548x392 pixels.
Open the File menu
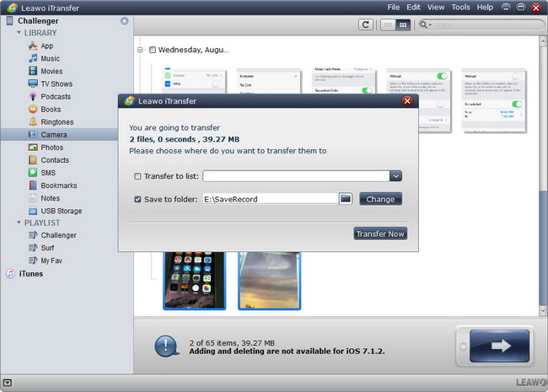click(x=394, y=7)
